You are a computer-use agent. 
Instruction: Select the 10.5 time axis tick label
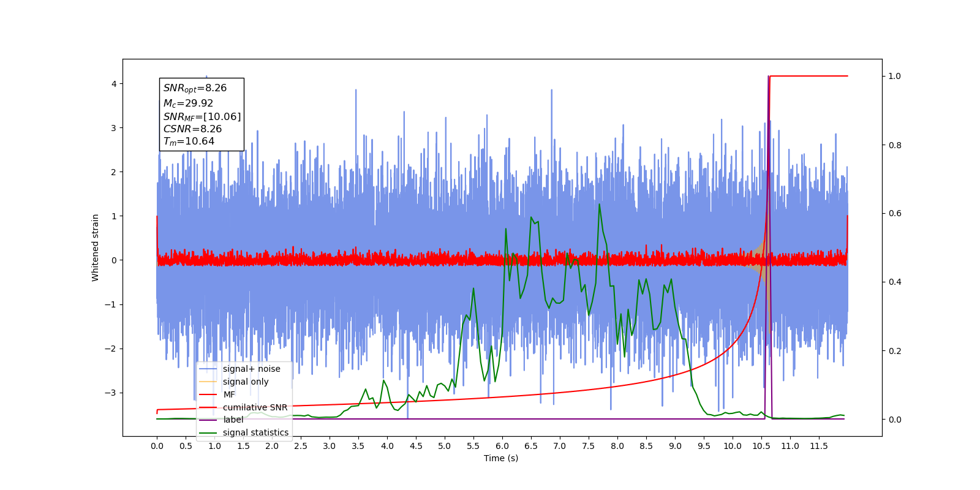tap(761, 446)
